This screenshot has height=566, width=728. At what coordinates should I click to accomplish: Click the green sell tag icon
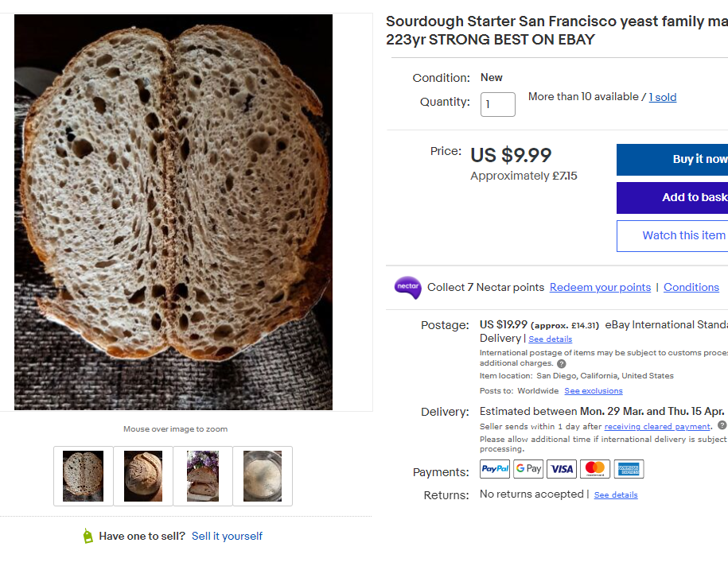click(88, 536)
